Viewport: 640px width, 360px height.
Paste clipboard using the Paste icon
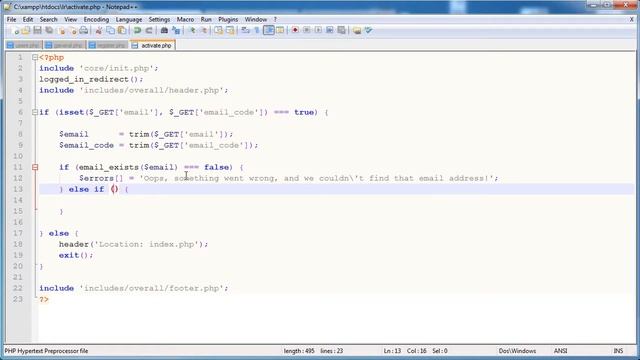click(x=122, y=31)
